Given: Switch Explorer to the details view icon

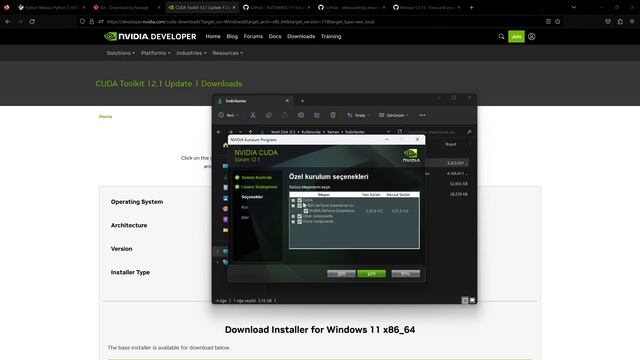Looking at the screenshot, I should (x=464, y=300).
